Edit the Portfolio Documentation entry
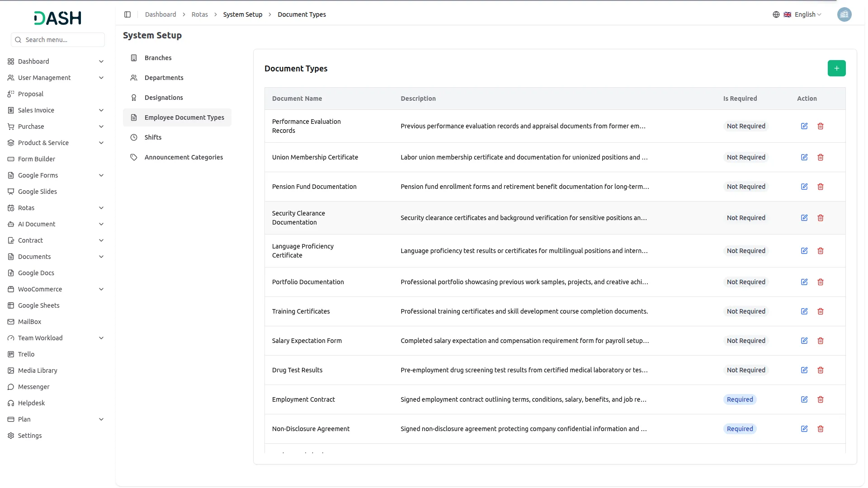 tap(804, 282)
